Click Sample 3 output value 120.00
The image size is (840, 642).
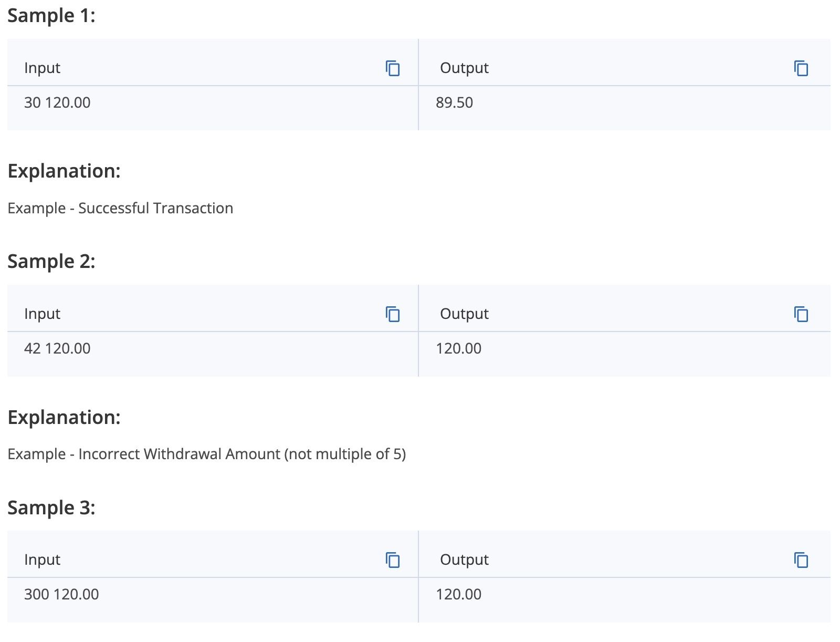[x=458, y=594]
